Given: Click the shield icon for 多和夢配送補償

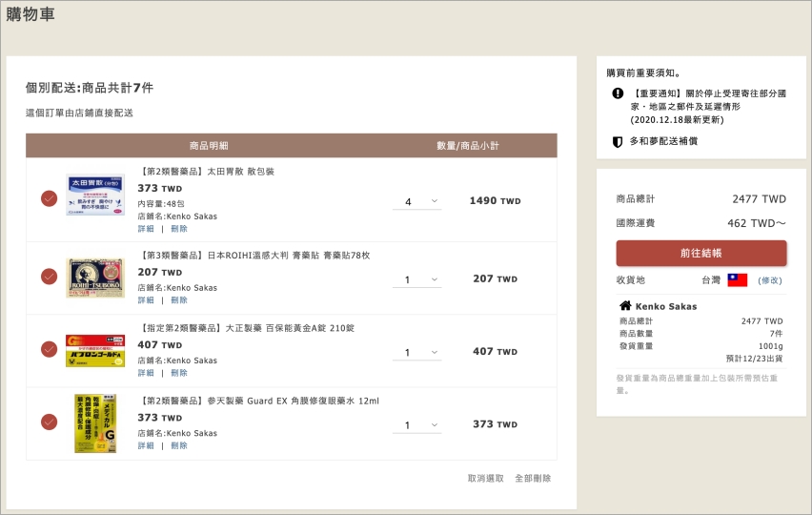Looking at the screenshot, I should 618,141.
